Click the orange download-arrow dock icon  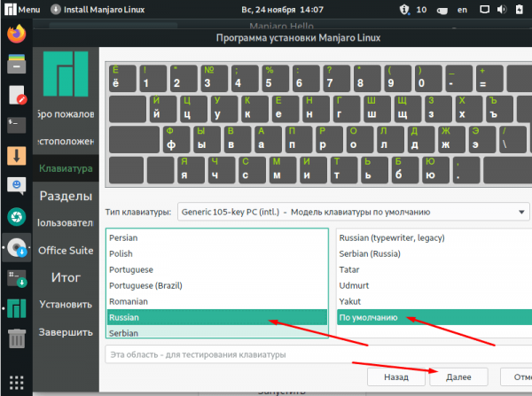pyautogui.click(x=17, y=156)
